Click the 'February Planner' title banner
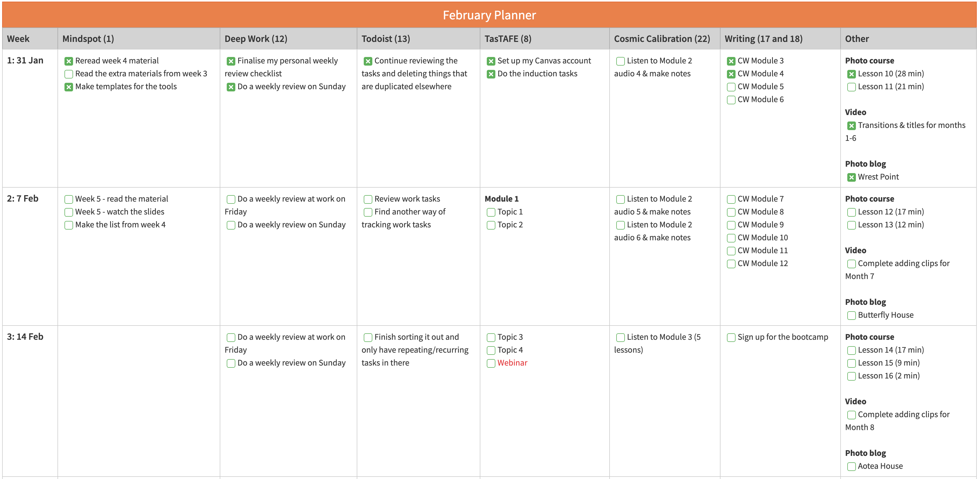The image size is (980, 479). (489, 15)
